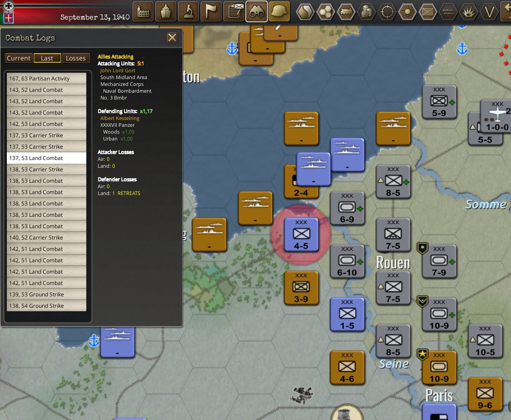The image size is (511, 420).
Task: Select the grey 7-9 armor unit
Action: pyautogui.click(x=439, y=261)
